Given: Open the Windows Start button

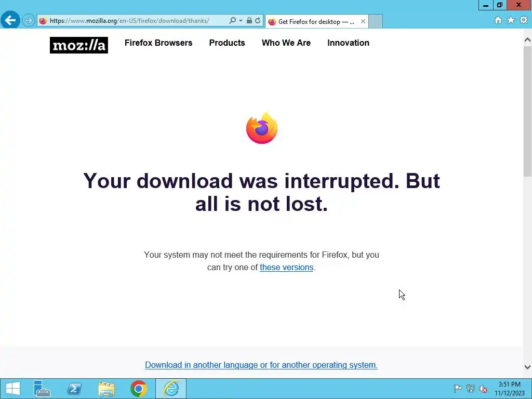Looking at the screenshot, I should click(x=13, y=389).
